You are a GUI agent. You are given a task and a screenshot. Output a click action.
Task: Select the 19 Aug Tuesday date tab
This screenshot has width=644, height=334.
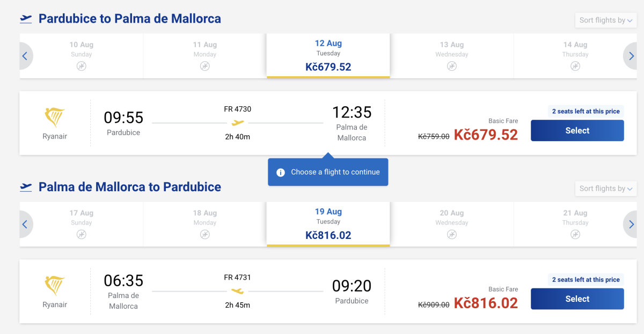point(328,224)
